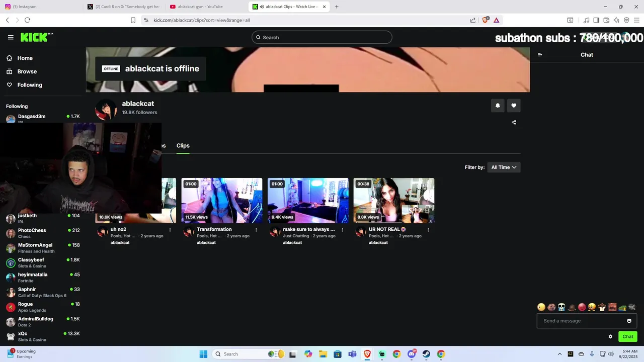644x362 pixels.
Task: Collapse the Chat panel
Action: pos(540,55)
